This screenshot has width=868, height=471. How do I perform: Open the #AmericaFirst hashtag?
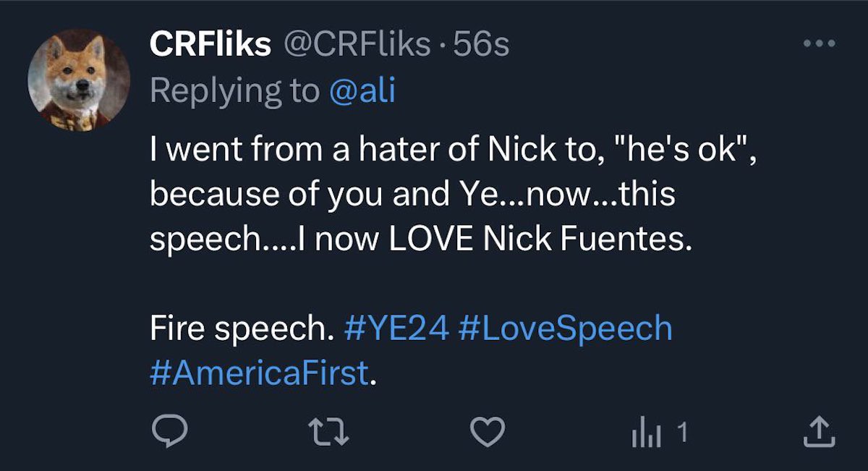[259, 373]
